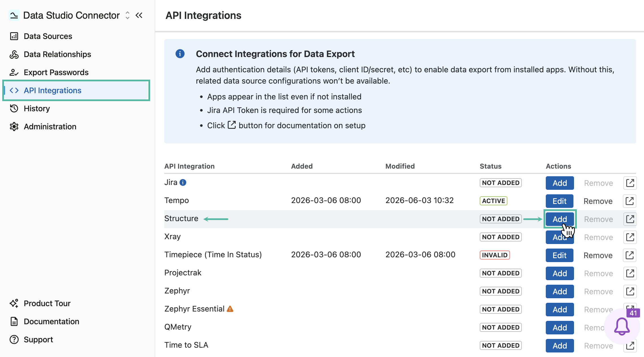The width and height of the screenshot is (644, 357).
Task: Click the Support question mark icon
Action: (x=14, y=339)
